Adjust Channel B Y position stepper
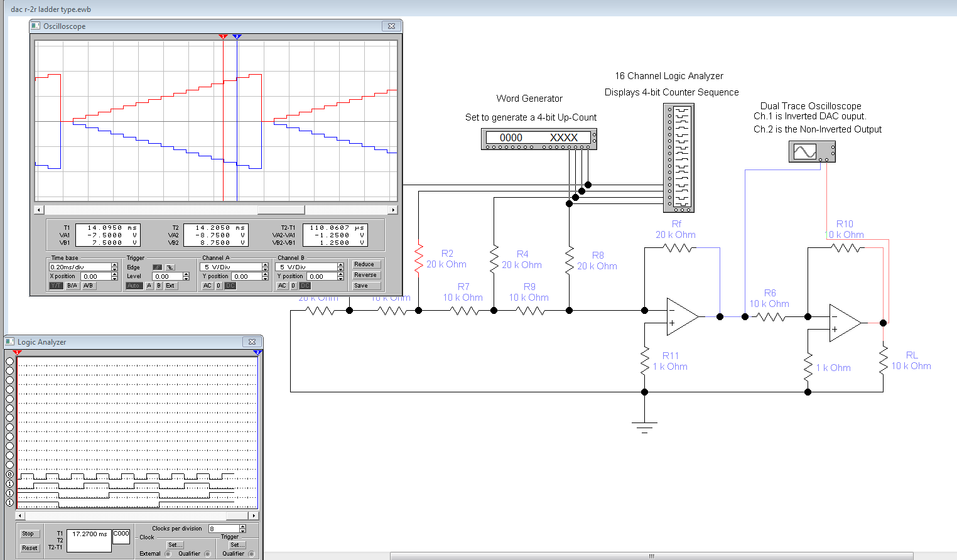Image resolution: width=957 pixels, height=560 pixels. [x=340, y=276]
